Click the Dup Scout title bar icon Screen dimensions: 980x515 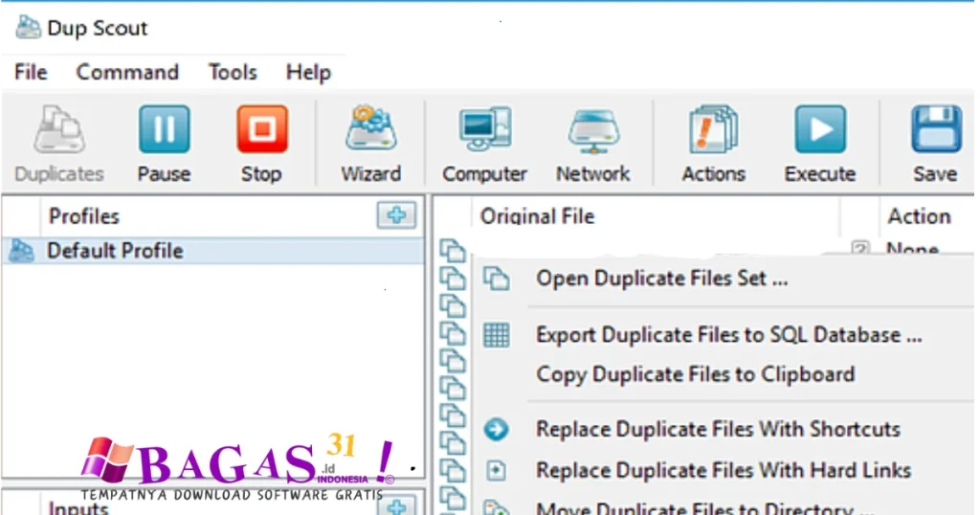tap(28, 28)
